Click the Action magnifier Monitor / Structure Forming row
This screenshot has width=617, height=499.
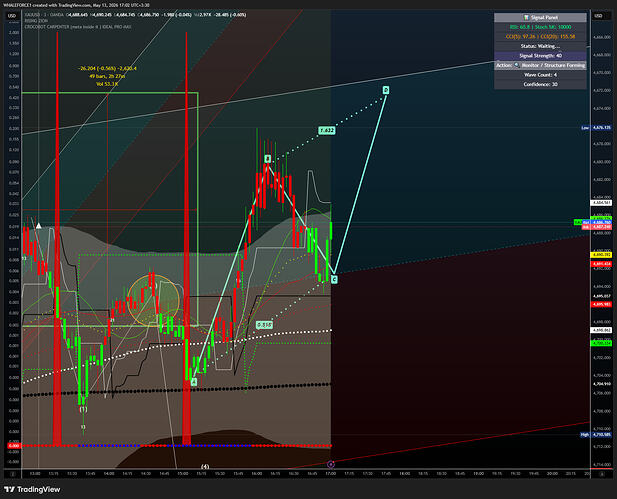(x=540, y=65)
